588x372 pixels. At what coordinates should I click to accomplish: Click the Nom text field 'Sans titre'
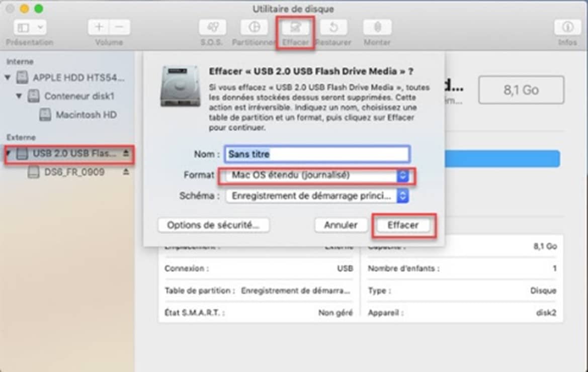point(317,154)
